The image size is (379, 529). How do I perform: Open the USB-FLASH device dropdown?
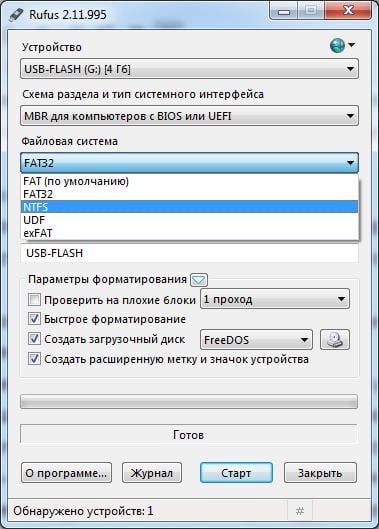tap(189, 69)
